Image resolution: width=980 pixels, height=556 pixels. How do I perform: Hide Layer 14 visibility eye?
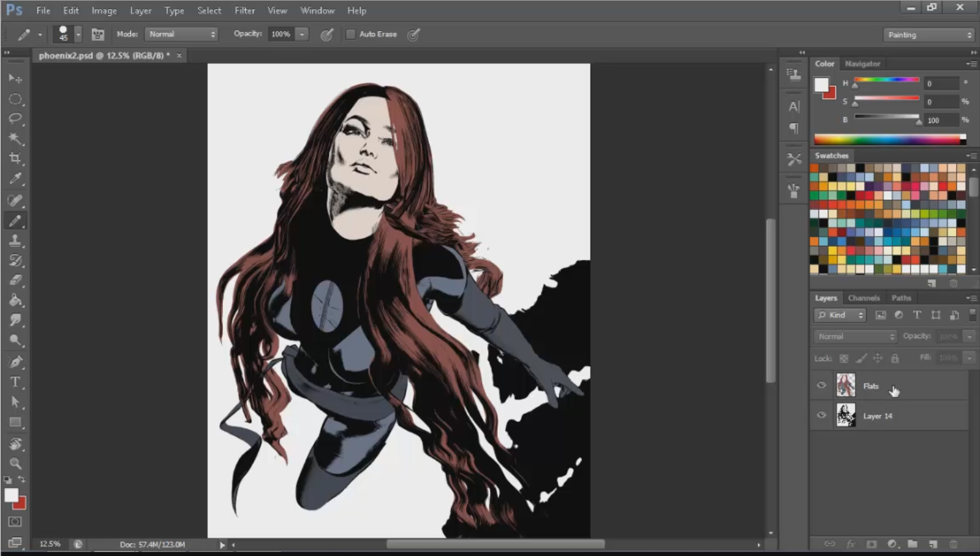click(x=821, y=415)
